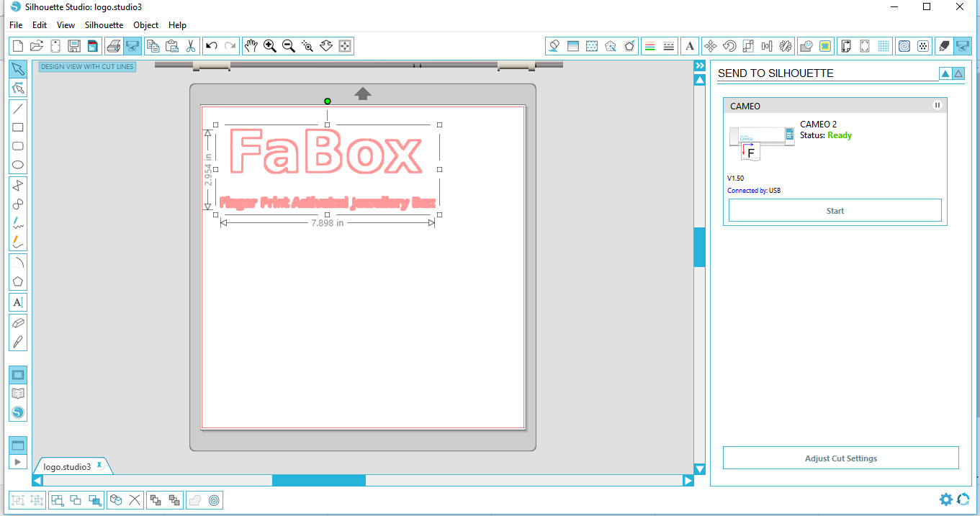Click the Group objects icon in bottom toolbar
Viewport: 980px width, 516px height.
(18, 499)
